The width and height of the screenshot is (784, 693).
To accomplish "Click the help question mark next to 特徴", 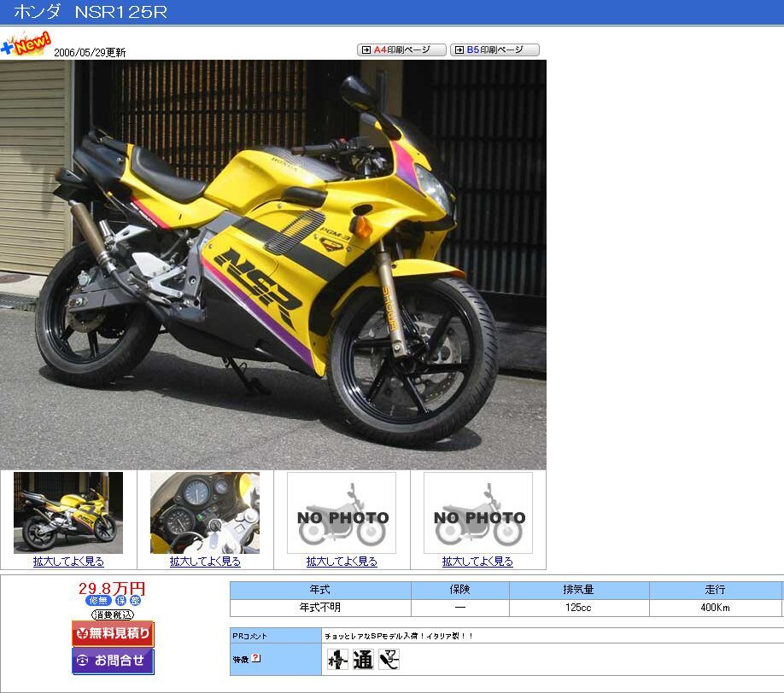I will click(x=256, y=658).
